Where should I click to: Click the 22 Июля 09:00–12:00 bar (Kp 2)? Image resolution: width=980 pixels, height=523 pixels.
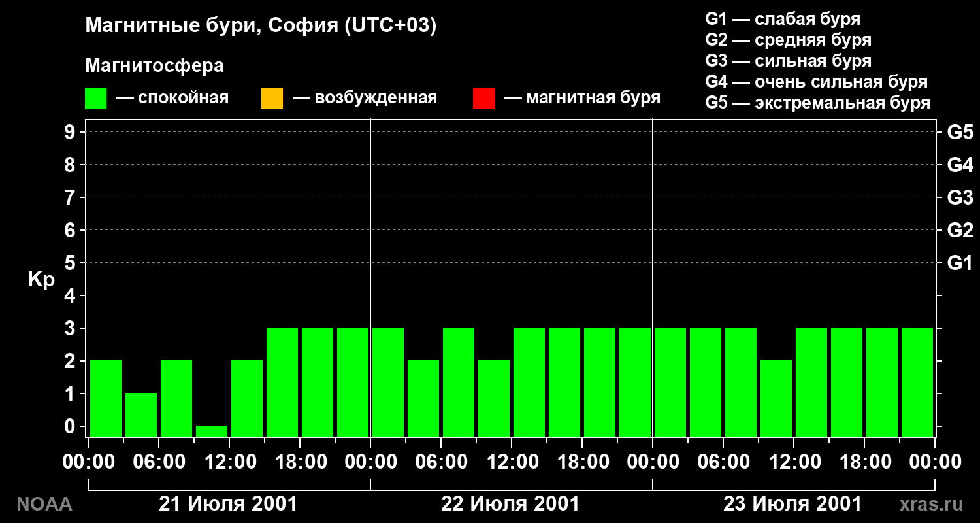pos(494,398)
